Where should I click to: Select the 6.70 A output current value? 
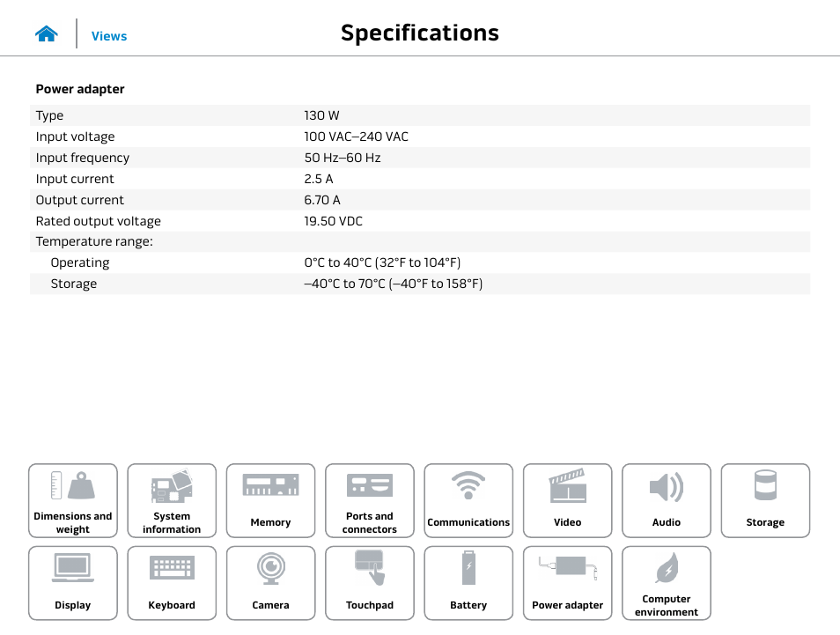point(322,200)
